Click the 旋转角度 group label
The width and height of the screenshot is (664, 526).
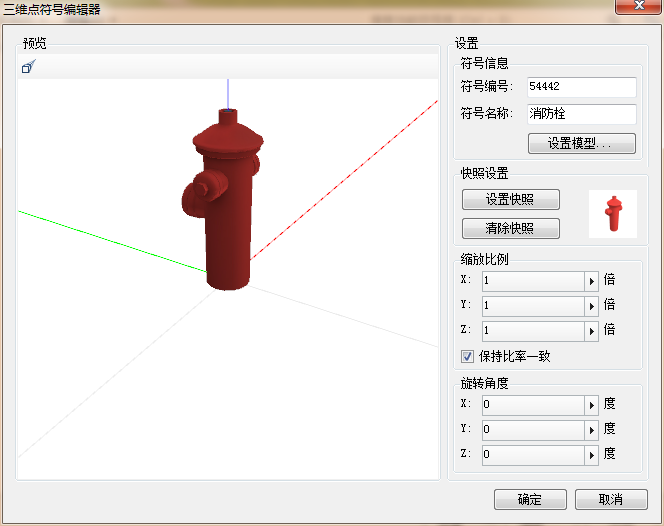484,383
